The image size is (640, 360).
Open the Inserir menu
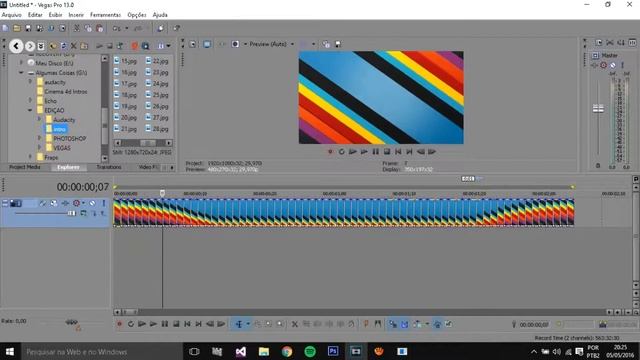tap(76, 15)
